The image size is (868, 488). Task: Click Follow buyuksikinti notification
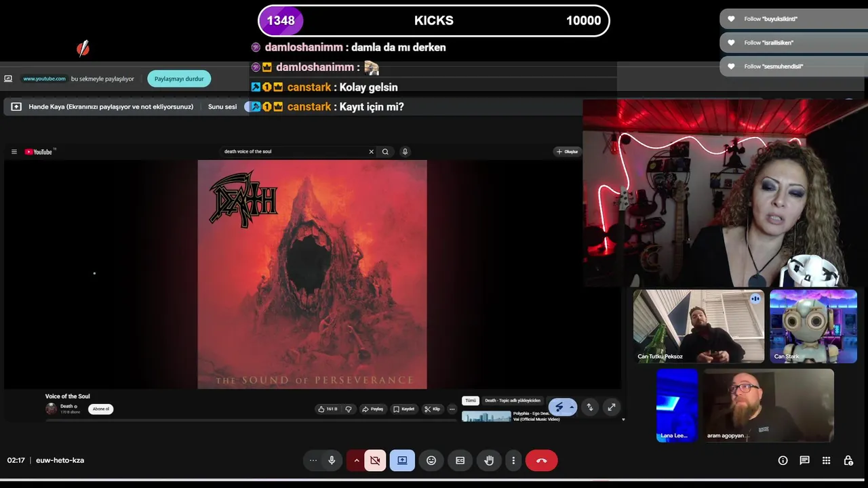pos(793,19)
